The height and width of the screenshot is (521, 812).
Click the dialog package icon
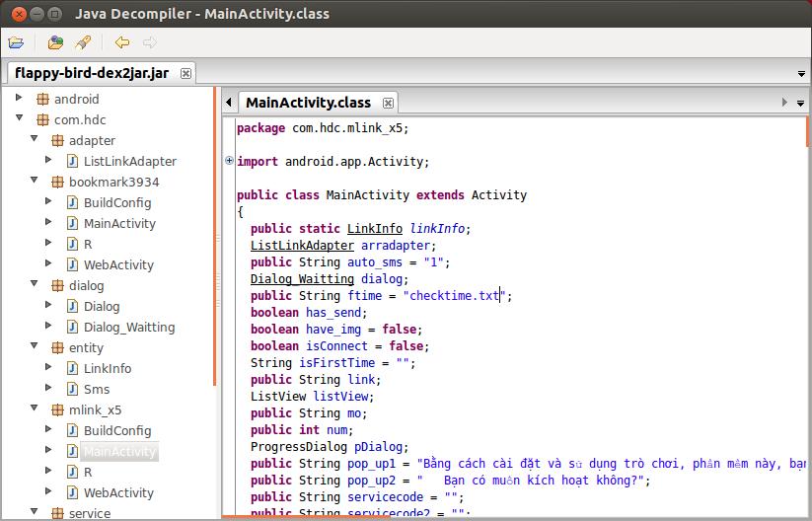(x=57, y=285)
